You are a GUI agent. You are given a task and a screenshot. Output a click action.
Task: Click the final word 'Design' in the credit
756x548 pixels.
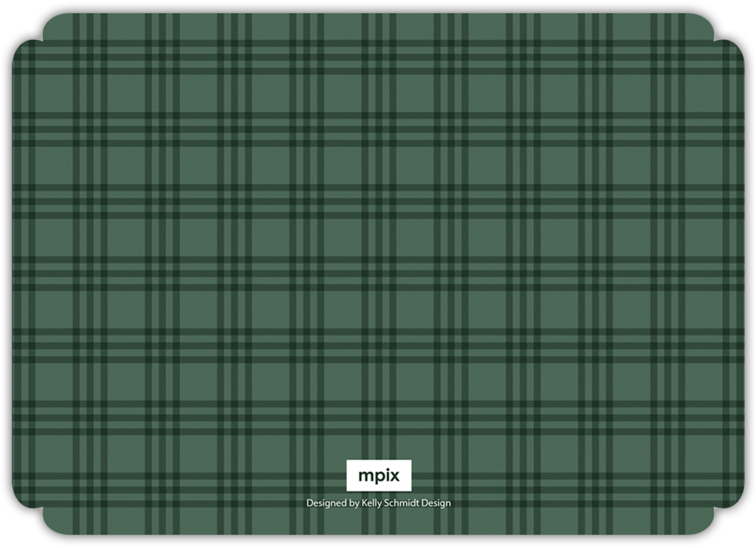pyautogui.click(x=436, y=503)
